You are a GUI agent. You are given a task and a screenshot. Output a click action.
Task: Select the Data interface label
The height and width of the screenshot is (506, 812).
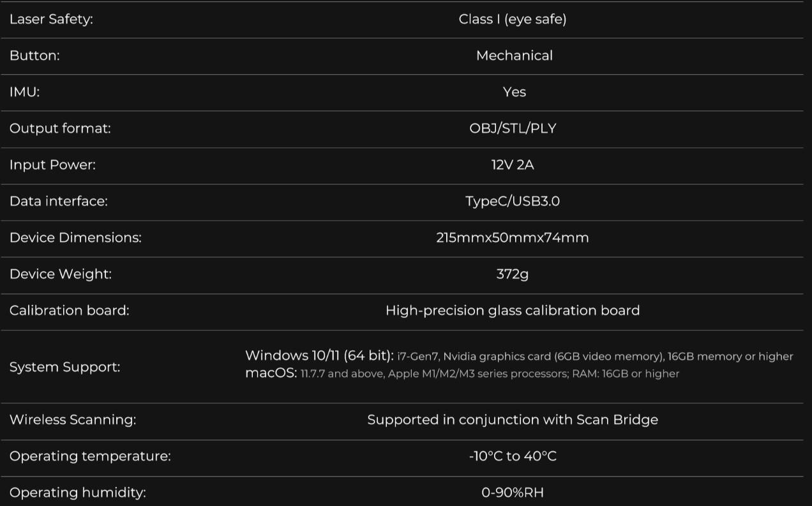point(59,201)
